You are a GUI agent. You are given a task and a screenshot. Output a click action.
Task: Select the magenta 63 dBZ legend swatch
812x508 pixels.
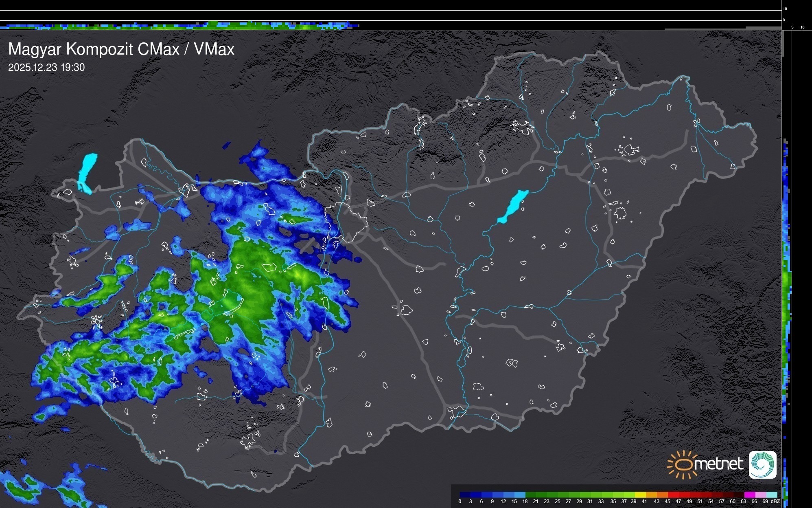click(749, 495)
